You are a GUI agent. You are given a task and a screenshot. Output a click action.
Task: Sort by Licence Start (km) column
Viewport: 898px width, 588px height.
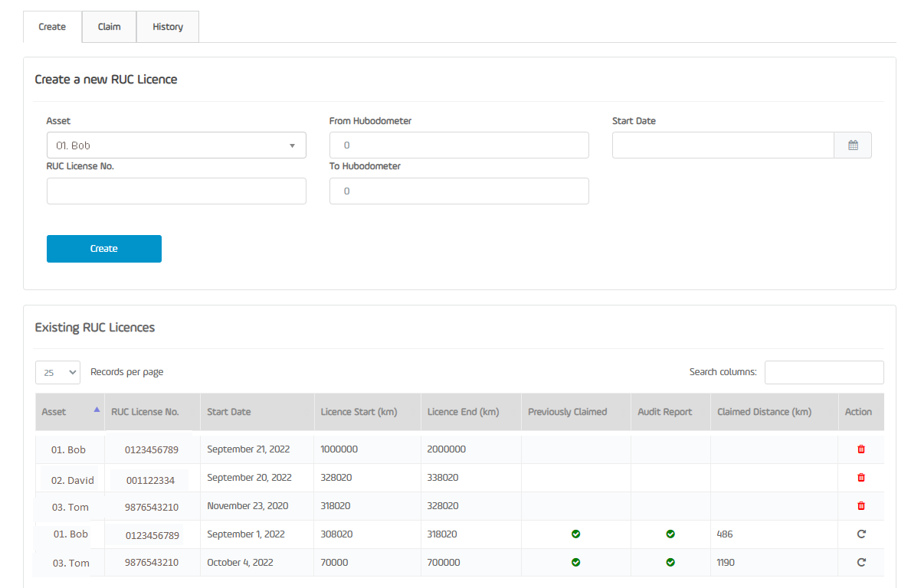pos(367,412)
